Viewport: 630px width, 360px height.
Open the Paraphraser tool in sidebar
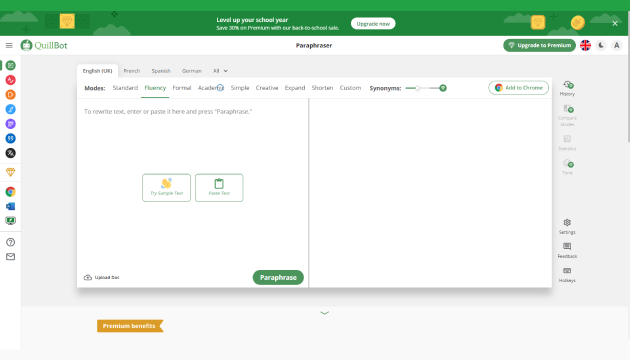coord(10,65)
